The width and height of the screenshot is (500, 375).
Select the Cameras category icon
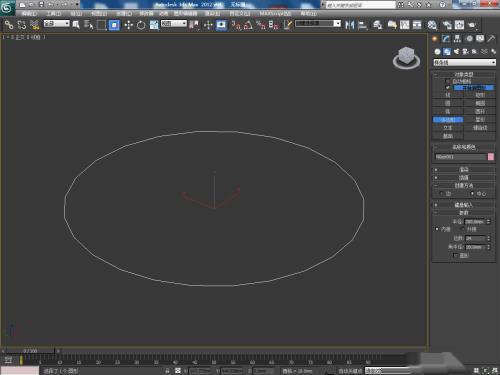(465, 52)
